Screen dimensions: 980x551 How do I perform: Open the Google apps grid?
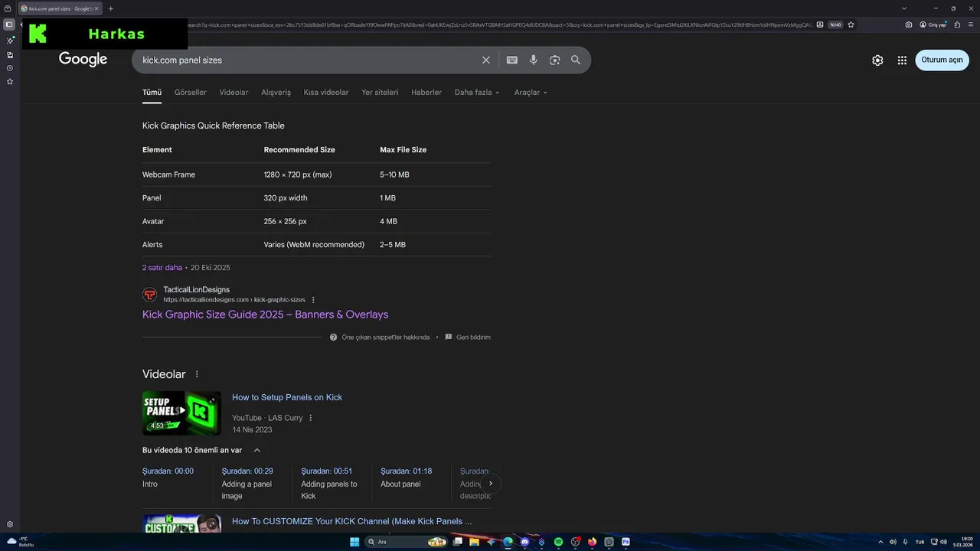pyautogui.click(x=902, y=60)
